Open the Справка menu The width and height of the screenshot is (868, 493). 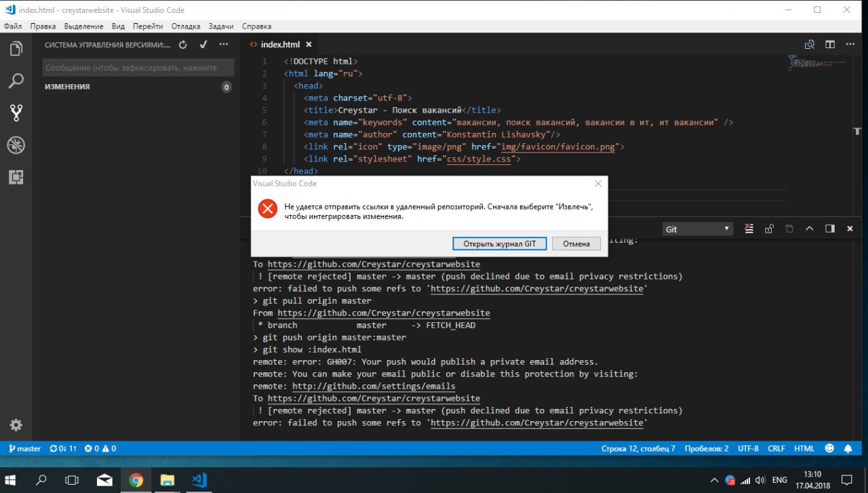[x=256, y=26]
